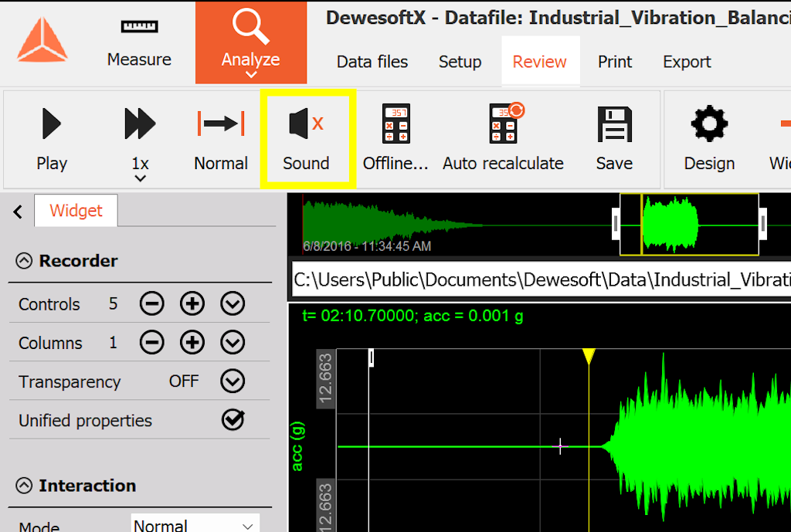
Task: Open the Export tab
Action: [x=687, y=62]
